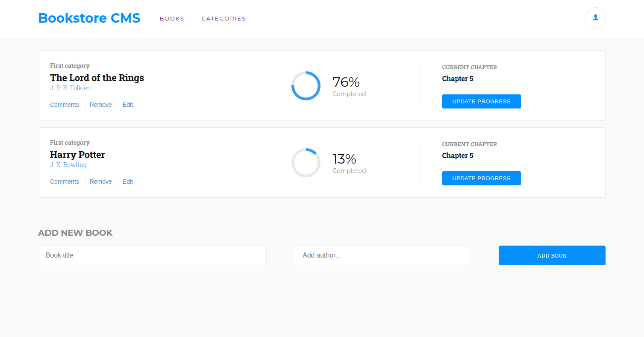Edit the Harry Potter entry
The height and width of the screenshot is (337, 644).
(x=128, y=182)
